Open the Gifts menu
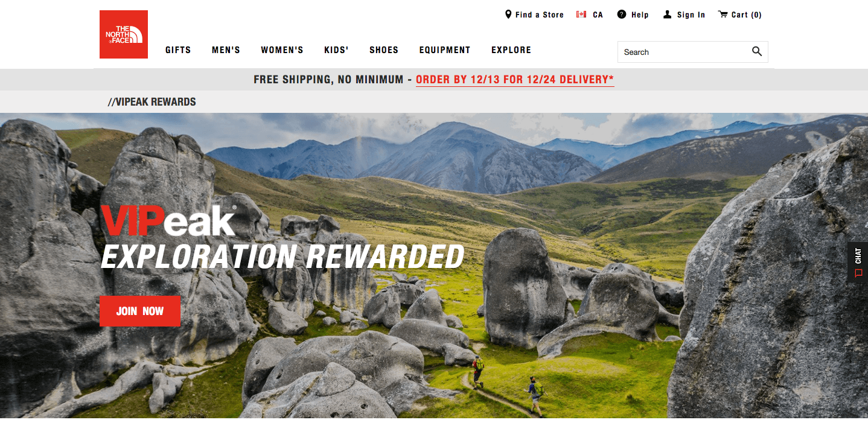Image resolution: width=868 pixels, height=446 pixels. pos(178,50)
